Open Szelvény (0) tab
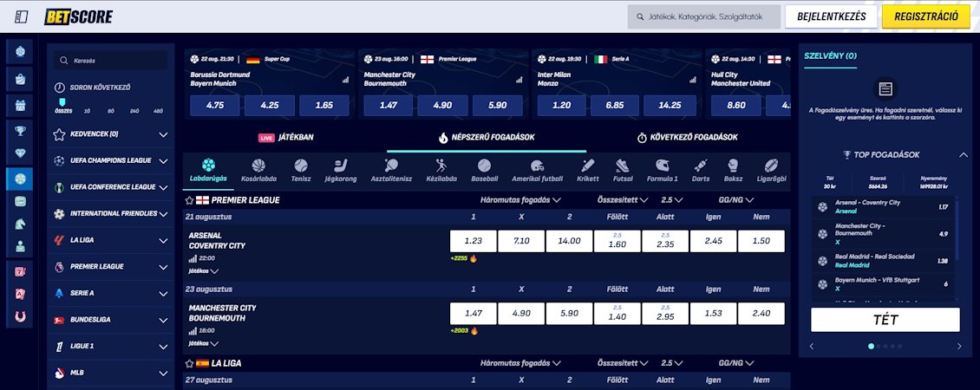Screen dimensions: 980x390 830,56
